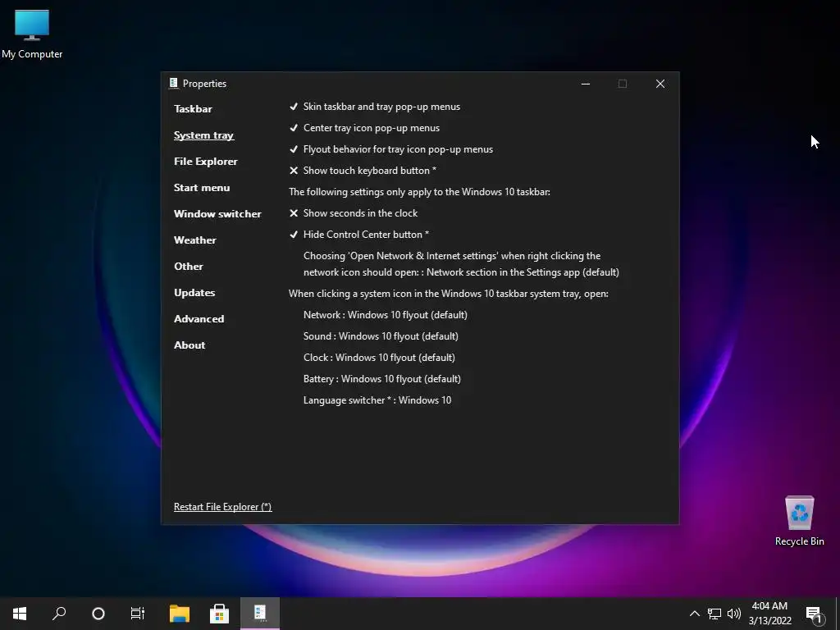Click the Restart File Explorer link
Image resolution: width=840 pixels, height=630 pixels.
223,507
